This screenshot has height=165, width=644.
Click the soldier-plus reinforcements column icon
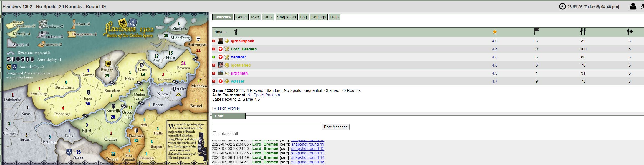coord(630,32)
